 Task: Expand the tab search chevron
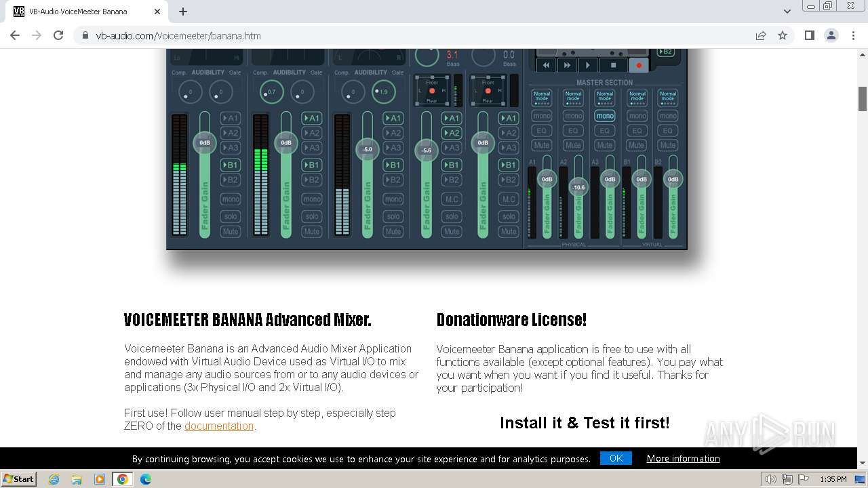coord(787,12)
